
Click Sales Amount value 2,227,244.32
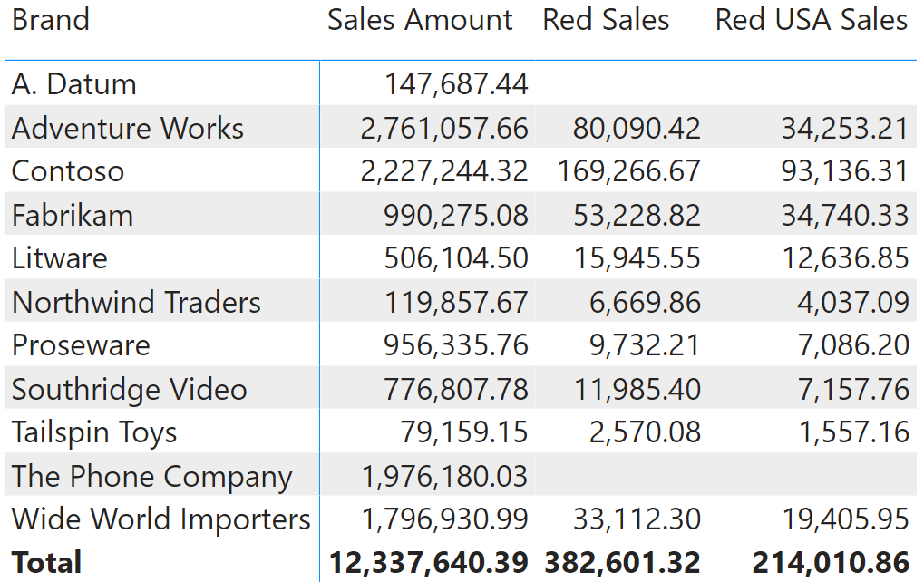tap(444, 171)
